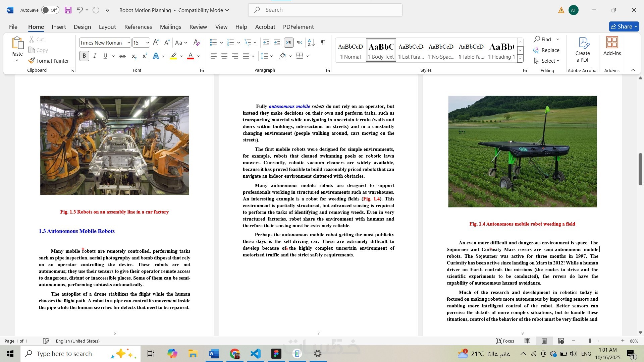Image resolution: width=644 pixels, height=362 pixels.
Task: Click the Create a PDF icon
Action: 583,50
